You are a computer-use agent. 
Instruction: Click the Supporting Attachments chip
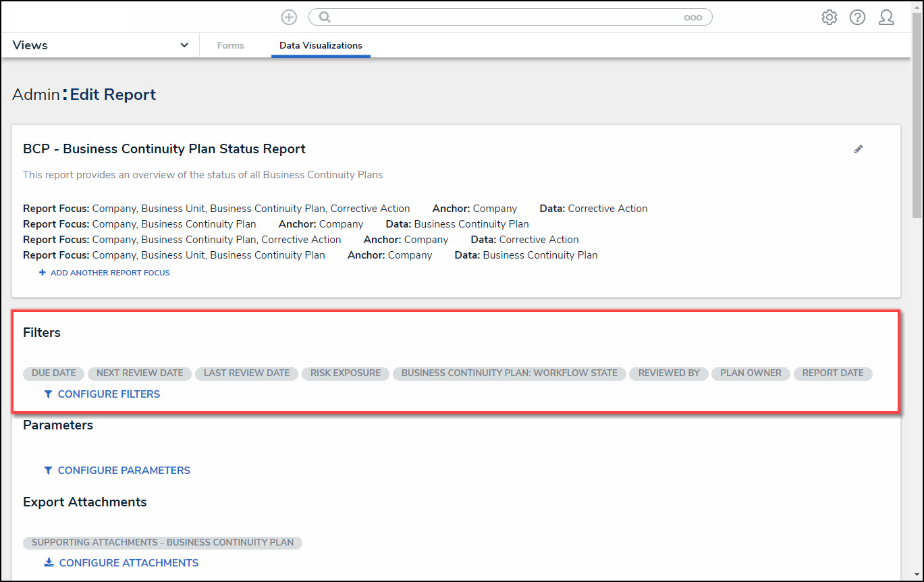click(x=162, y=542)
